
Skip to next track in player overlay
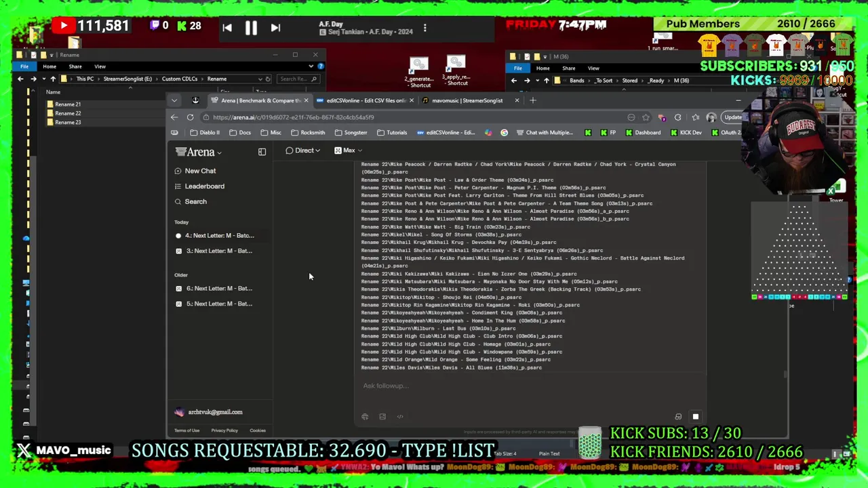coord(275,28)
